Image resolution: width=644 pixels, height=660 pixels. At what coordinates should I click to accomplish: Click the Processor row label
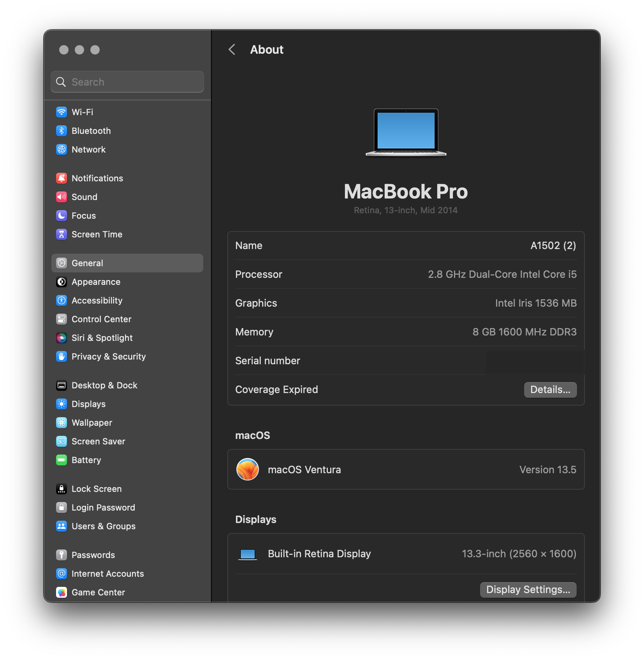pos(259,274)
